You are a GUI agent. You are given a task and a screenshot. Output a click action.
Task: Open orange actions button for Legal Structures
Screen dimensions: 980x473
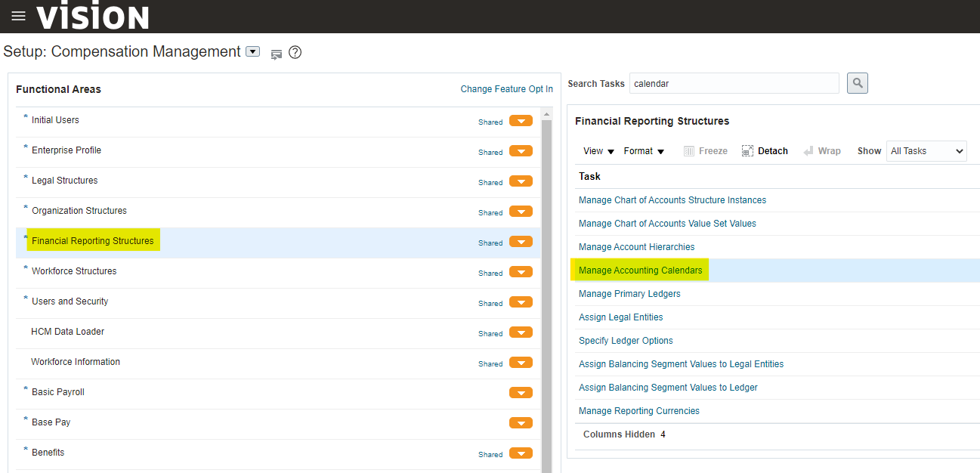click(x=521, y=181)
